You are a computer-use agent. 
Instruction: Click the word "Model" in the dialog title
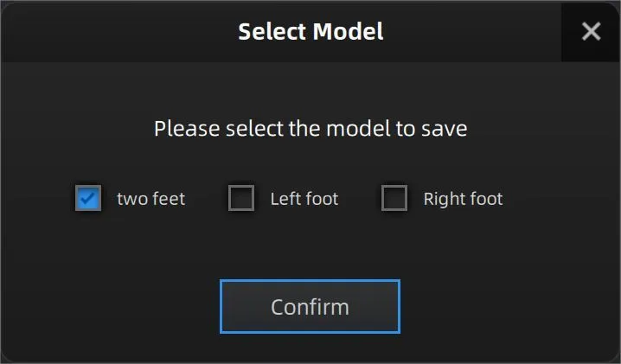click(x=348, y=32)
